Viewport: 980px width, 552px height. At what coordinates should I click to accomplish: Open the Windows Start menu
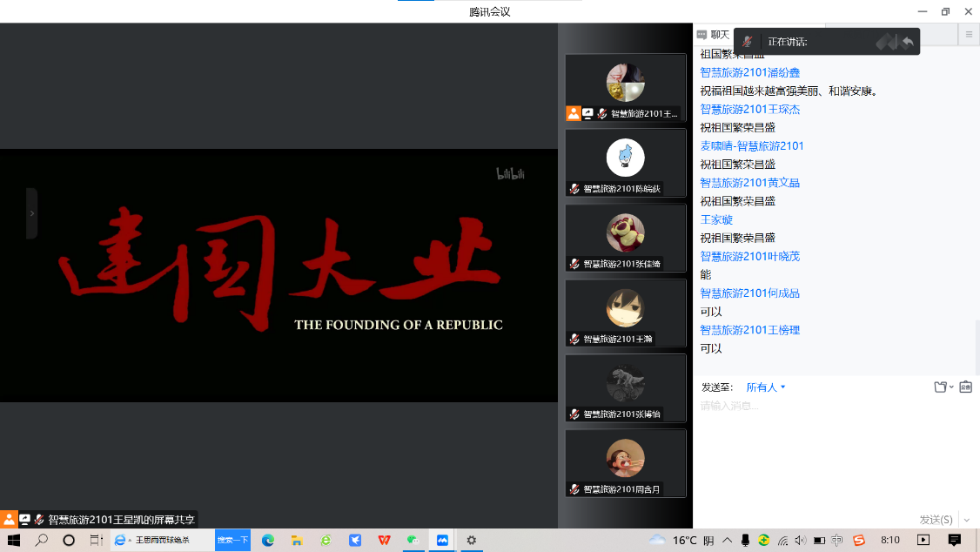point(13,540)
